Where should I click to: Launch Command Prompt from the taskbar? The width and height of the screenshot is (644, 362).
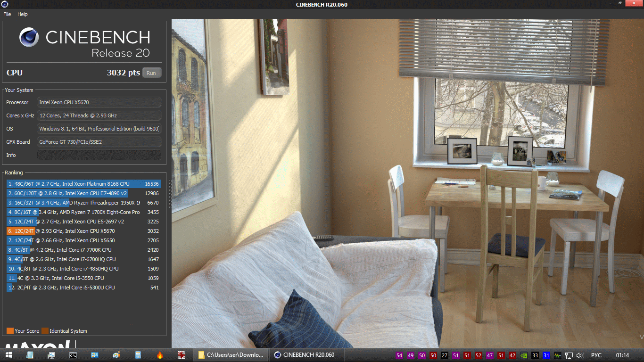tap(73, 355)
